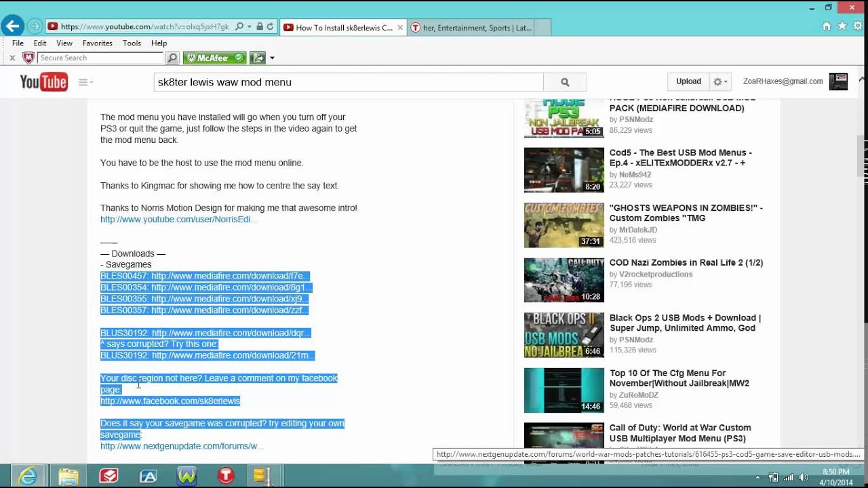
Task: Open Favorites star icon
Action: pyautogui.click(x=842, y=26)
